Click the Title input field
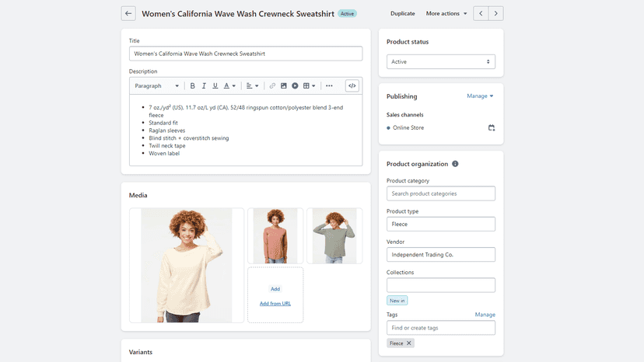Viewport: 644px width, 362px height. (246, 54)
